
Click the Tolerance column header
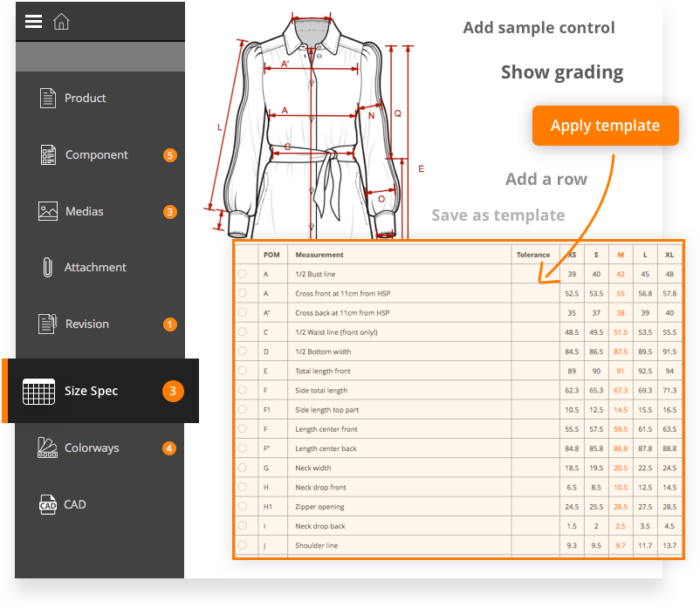[x=533, y=255]
